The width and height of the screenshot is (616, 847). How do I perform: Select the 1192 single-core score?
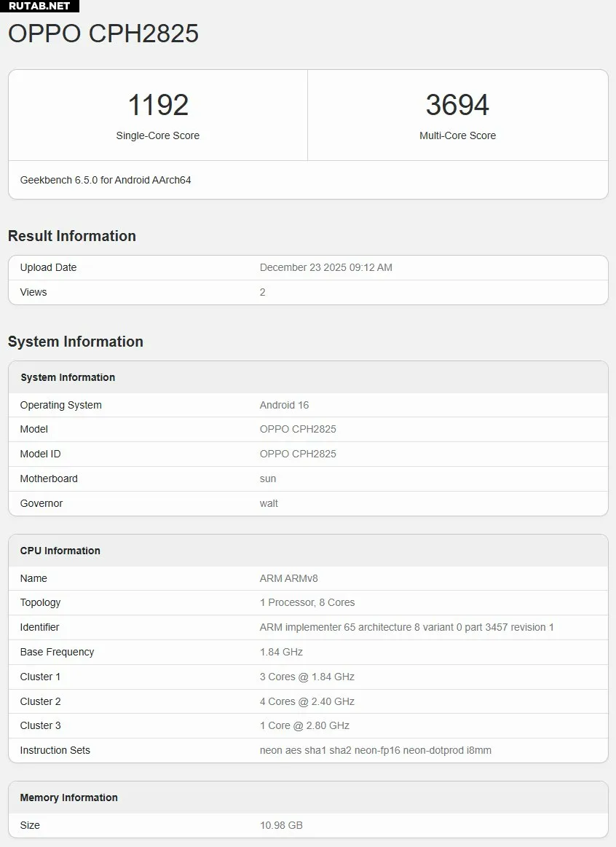click(x=158, y=105)
